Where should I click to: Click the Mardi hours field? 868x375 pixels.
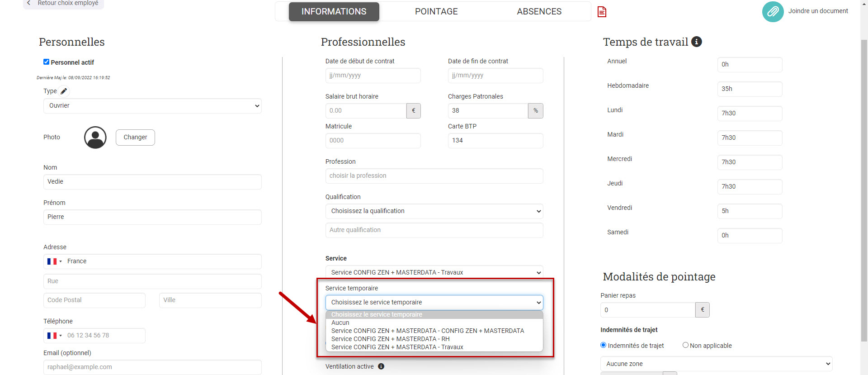[x=750, y=138]
